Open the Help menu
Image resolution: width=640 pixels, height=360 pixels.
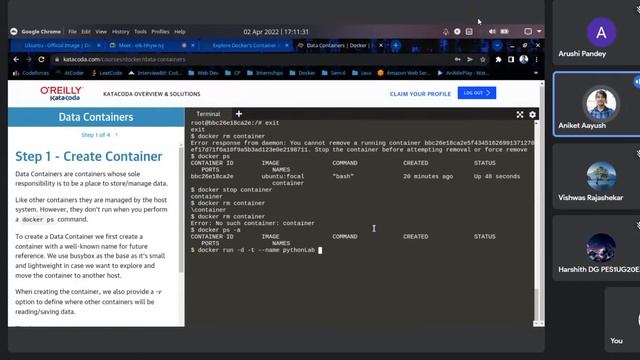[x=180, y=32]
